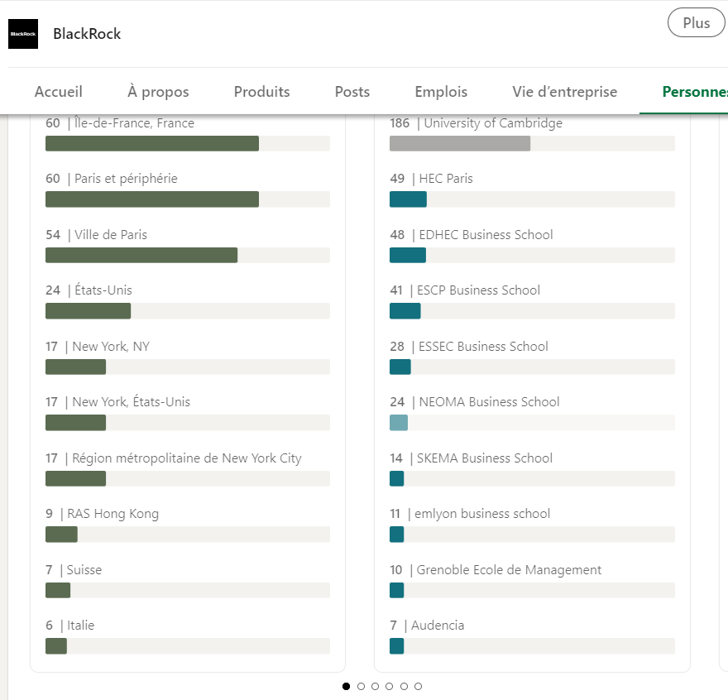Filter by États-Unis location bar
728x700 pixels.
pyautogui.click(x=188, y=311)
